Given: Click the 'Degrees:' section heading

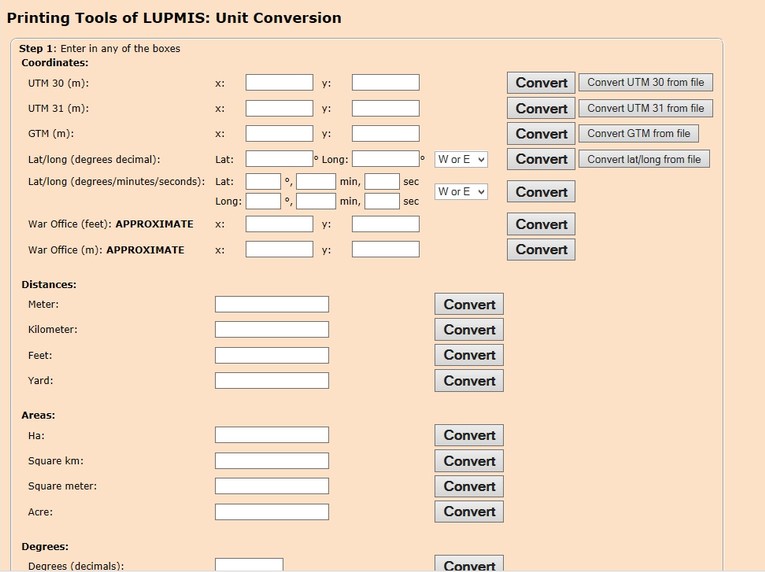Looking at the screenshot, I should tap(45, 547).
